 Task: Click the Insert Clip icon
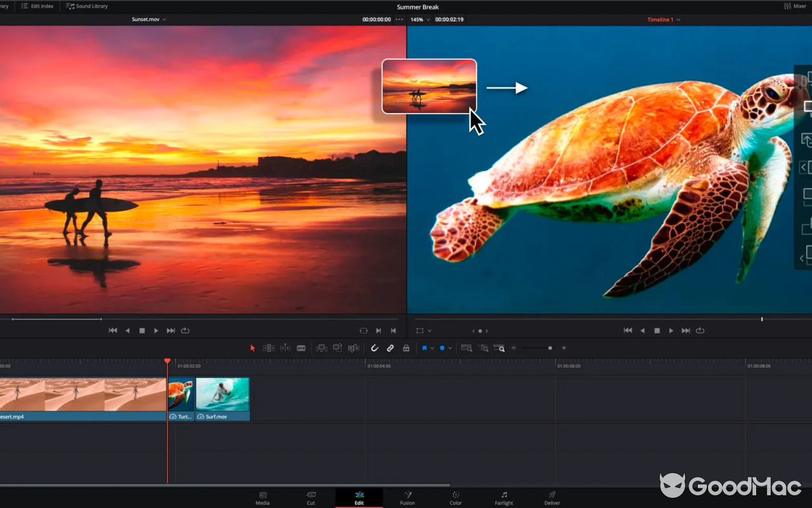321,347
